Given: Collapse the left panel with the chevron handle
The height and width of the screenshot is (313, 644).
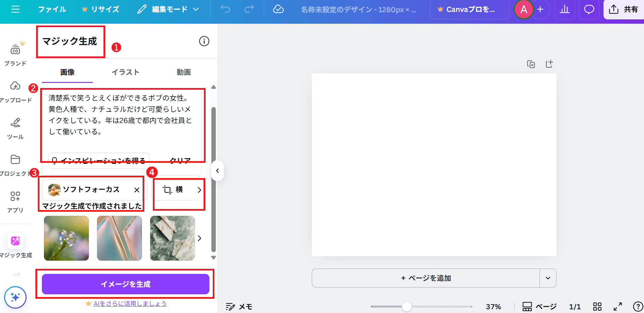Looking at the screenshot, I should pyautogui.click(x=218, y=171).
